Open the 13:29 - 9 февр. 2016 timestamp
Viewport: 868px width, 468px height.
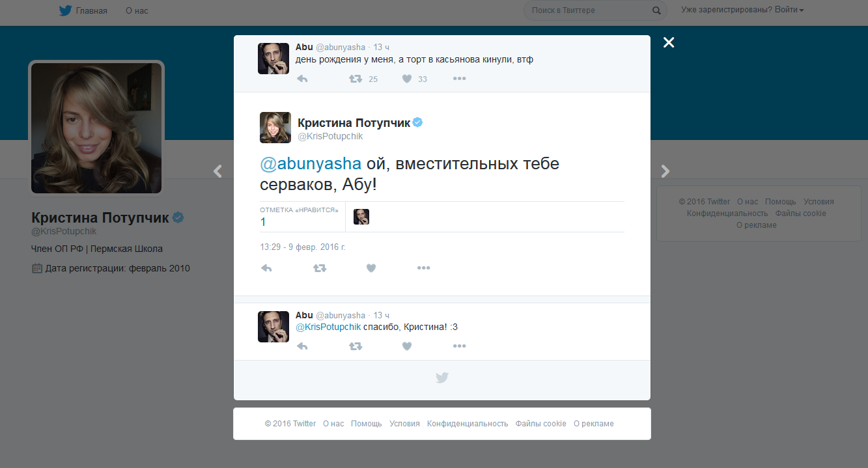(x=302, y=247)
